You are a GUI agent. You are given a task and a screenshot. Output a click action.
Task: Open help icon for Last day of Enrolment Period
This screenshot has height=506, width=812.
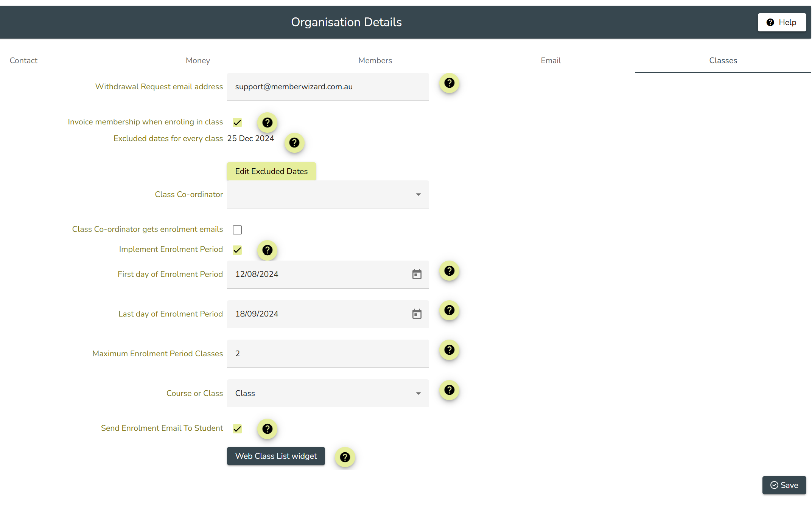[x=449, y=310]
